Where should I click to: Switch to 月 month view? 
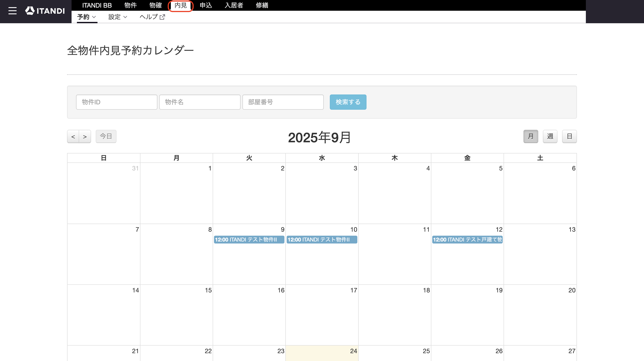(x=531, y=136)
